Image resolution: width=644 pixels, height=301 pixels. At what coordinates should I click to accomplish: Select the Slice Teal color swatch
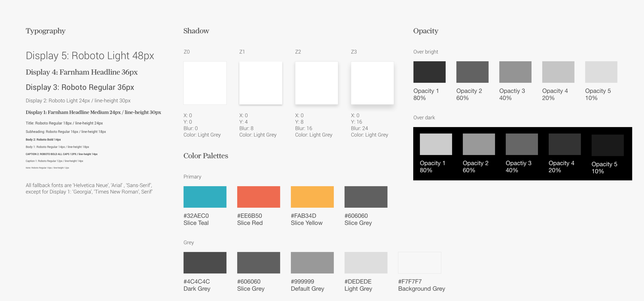(x=205, y=197)
